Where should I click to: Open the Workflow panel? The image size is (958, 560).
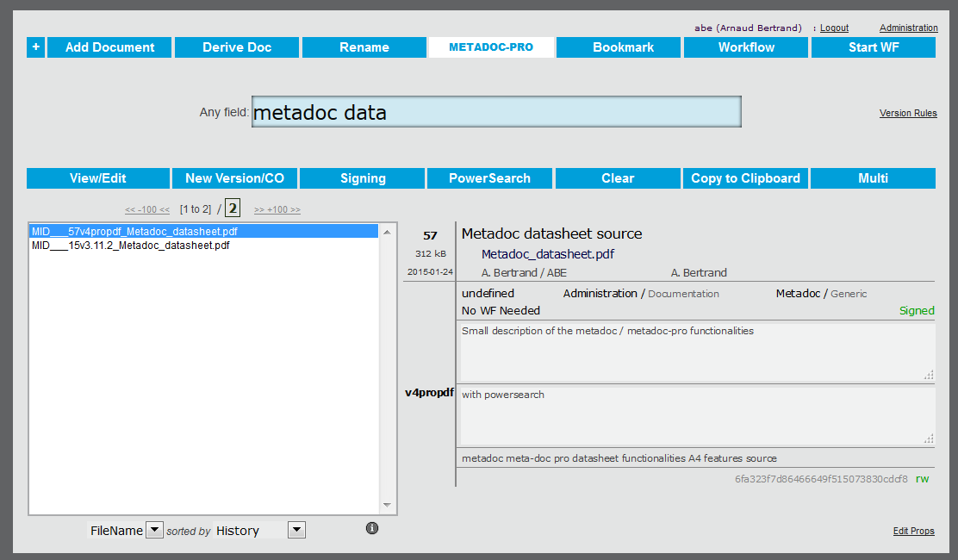pyautogui.click(x=745, y=47)
